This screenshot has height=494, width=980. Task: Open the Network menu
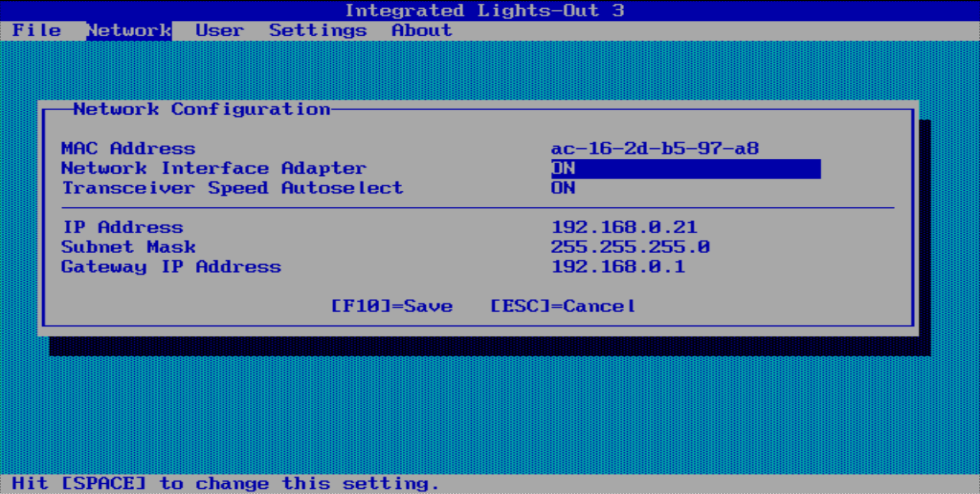[x=129, y=31]
